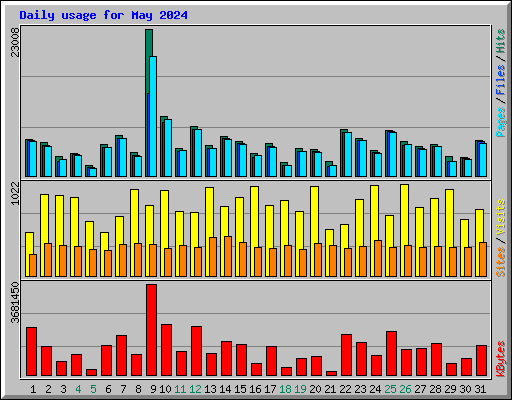The image size is (512, 400).
Task: Click the Pages legend label
Action: pyautogui.click(x=501, y=122)
